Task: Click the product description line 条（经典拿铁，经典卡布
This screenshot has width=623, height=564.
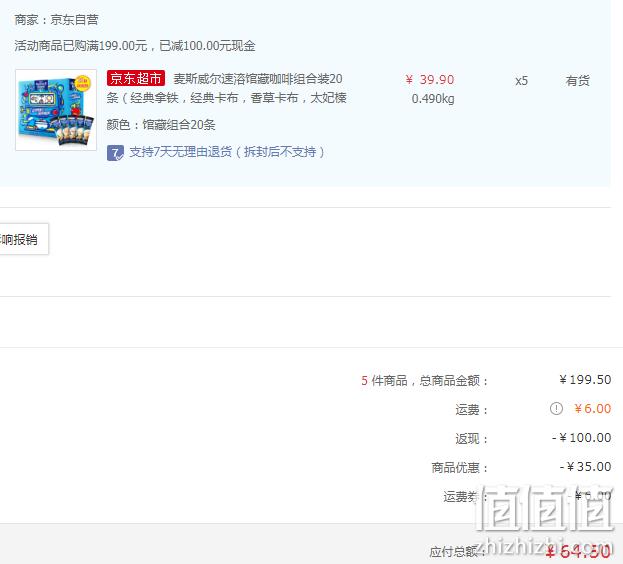Action: tap(227, 98)
